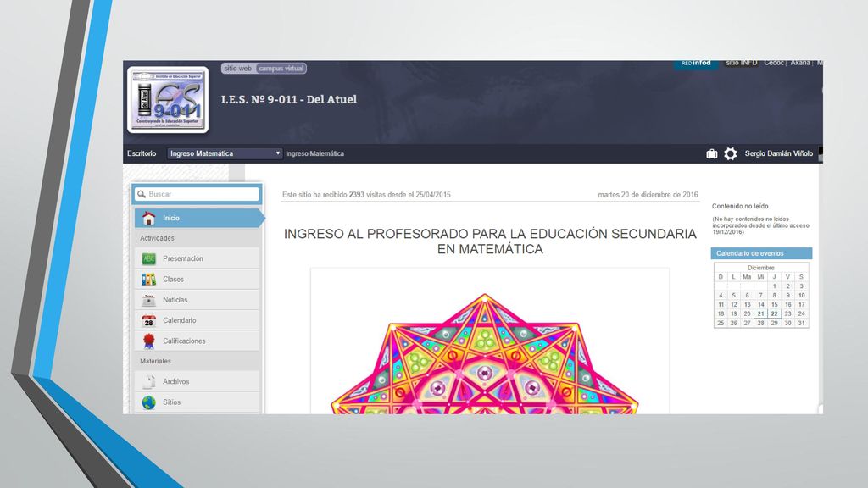Open the Inicio sidebar item
Image resolution: width=868 pixels, height=488 pixels.
point(198,218)
